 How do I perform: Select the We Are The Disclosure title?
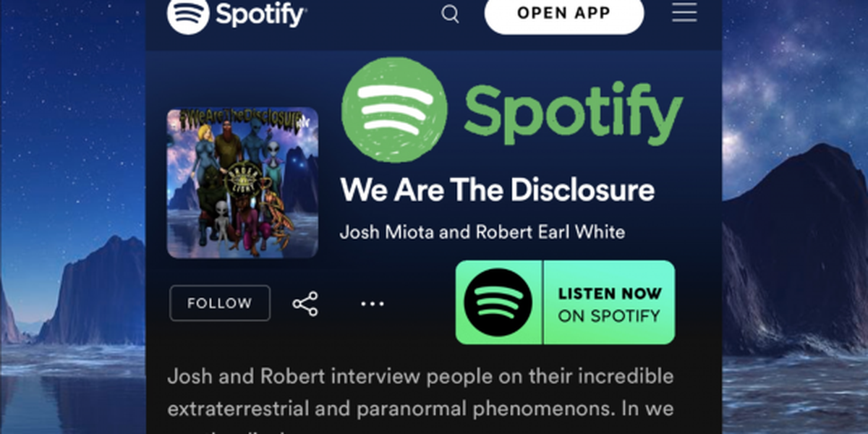497,190
